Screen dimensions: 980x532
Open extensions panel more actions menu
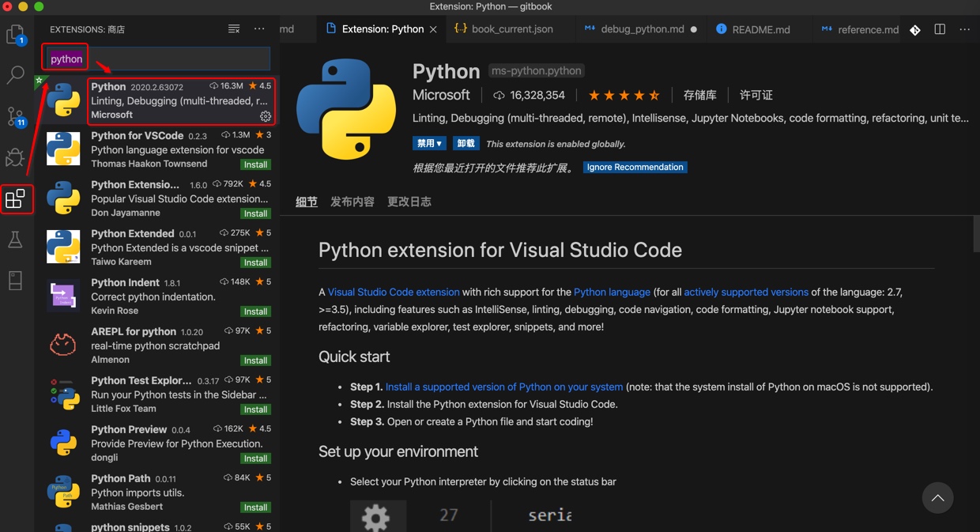coord(259,29)
